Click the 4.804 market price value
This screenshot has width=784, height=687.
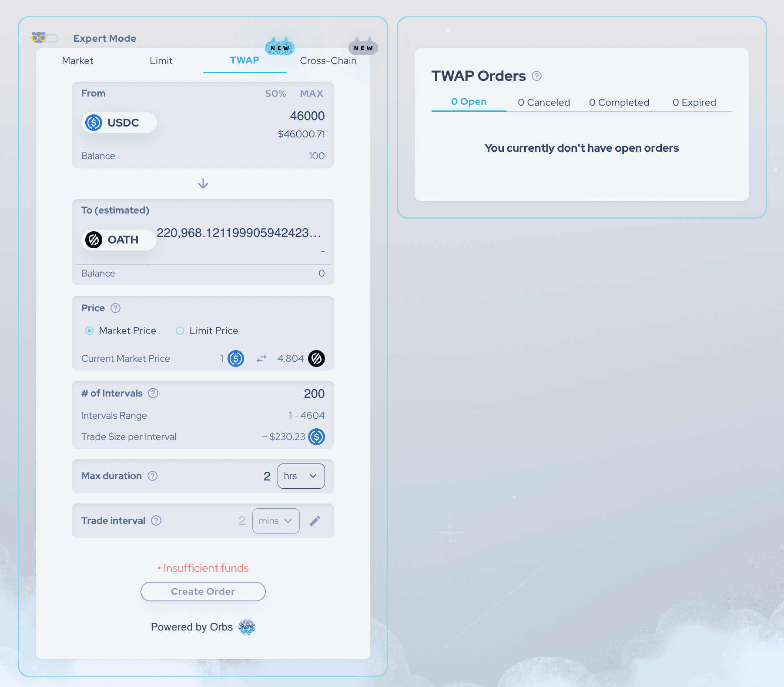pos(291,359)
